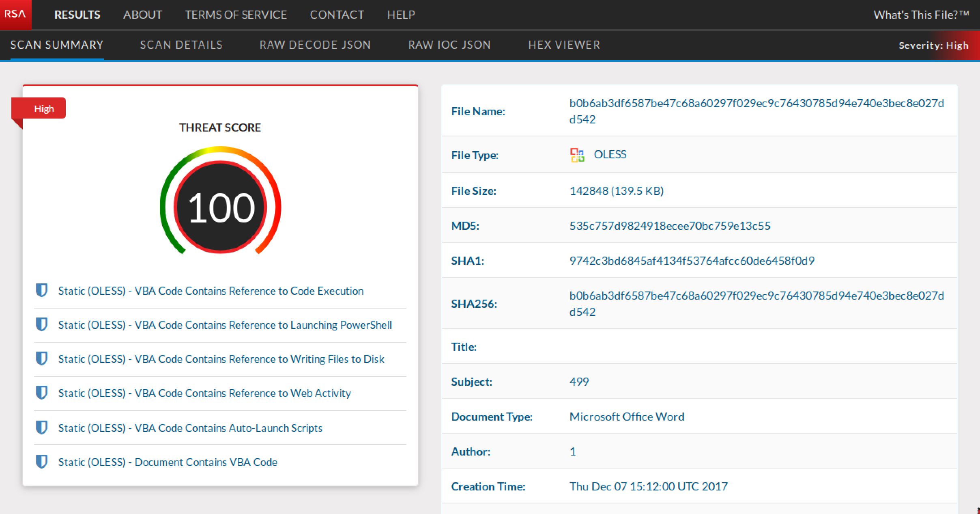Switch to the SCAN DETAILS tab

point(181,45)
